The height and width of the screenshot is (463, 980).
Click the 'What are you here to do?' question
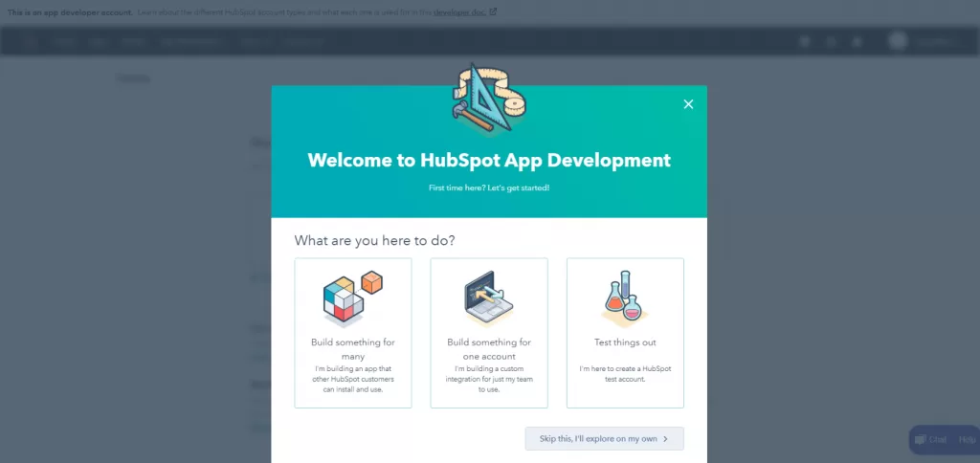tap(375, 240)
